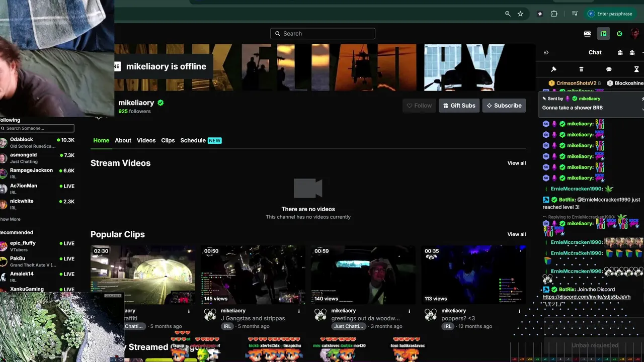Click the pinned message Gonna take a shower BRB
Image resolution: width=644 pixels, height=362 pixels.
[573, 108]
